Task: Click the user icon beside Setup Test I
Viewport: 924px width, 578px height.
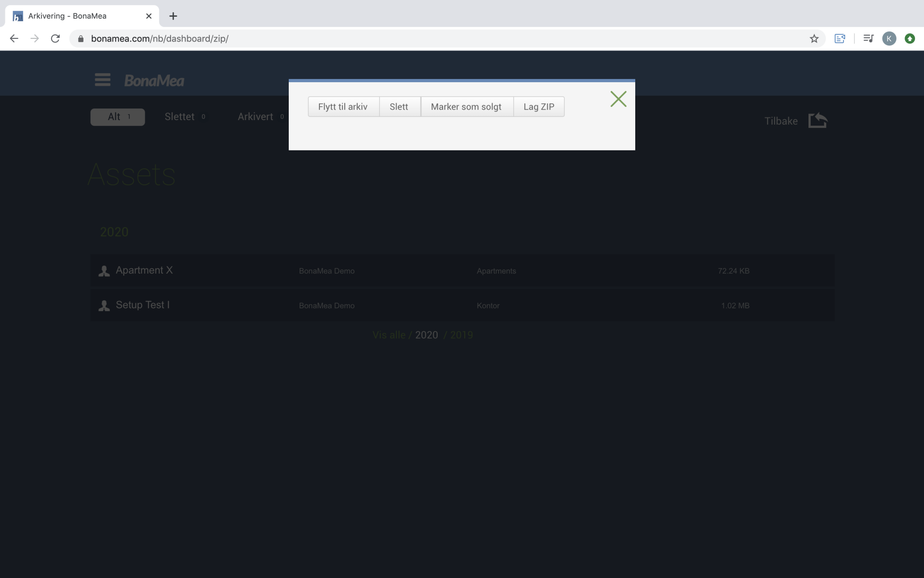Action: tap(104, 306)
